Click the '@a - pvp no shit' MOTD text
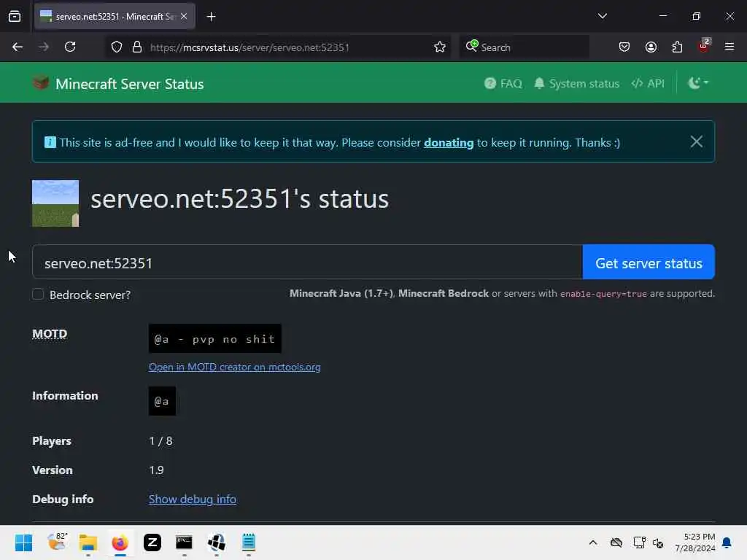The width and height of the screenshot is (747, 560). tap(215, 338)
